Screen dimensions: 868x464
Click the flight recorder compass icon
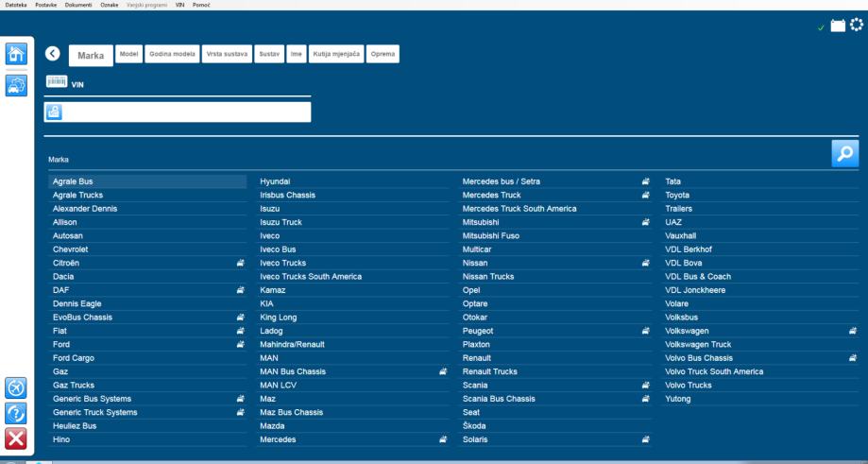click(x=15, y=388)
